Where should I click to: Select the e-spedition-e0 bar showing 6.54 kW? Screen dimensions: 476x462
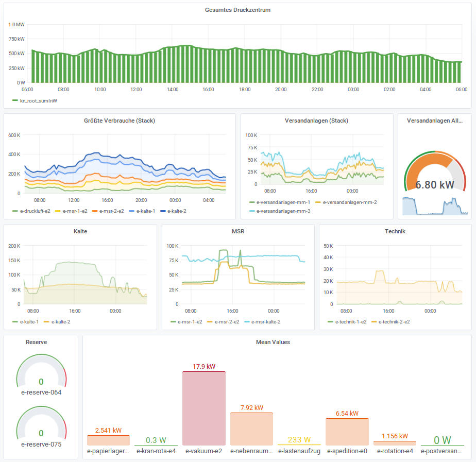coord(347,432)
